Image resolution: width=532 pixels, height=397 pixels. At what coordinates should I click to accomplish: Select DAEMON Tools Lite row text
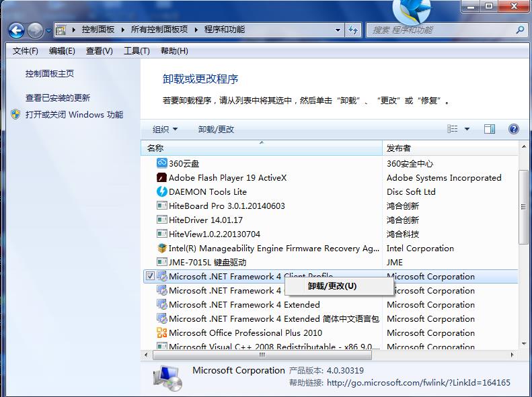tap(208, 191)
